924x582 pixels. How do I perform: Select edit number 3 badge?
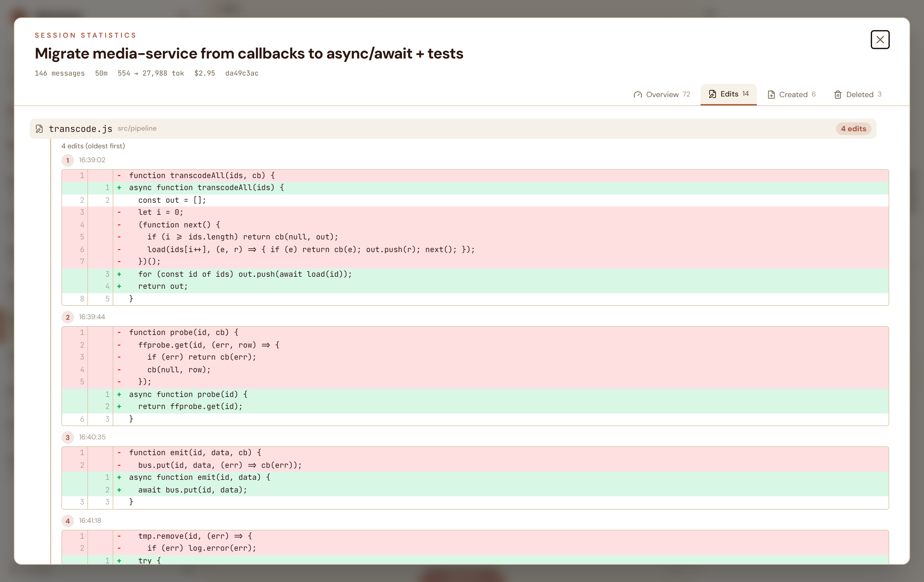pyautogui.click(x=67, y=437)
